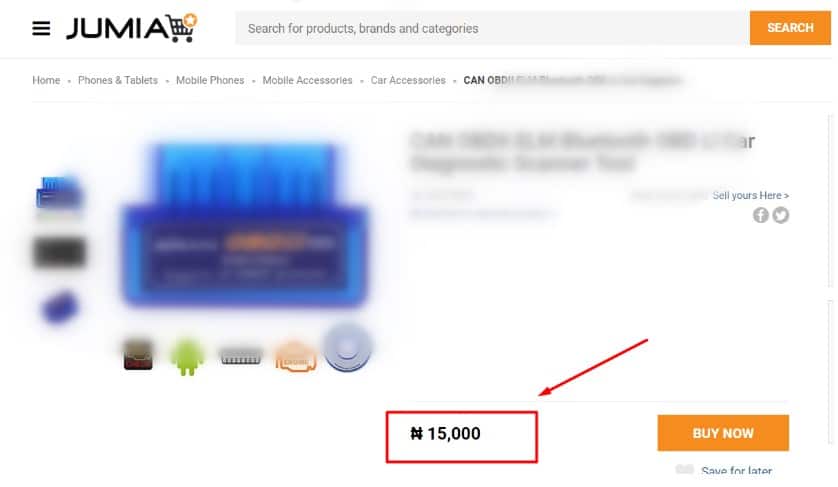Open Phones & Tablets breadcrumb
Viewport: 838px width, 487px height.
[x=118, y=80]
